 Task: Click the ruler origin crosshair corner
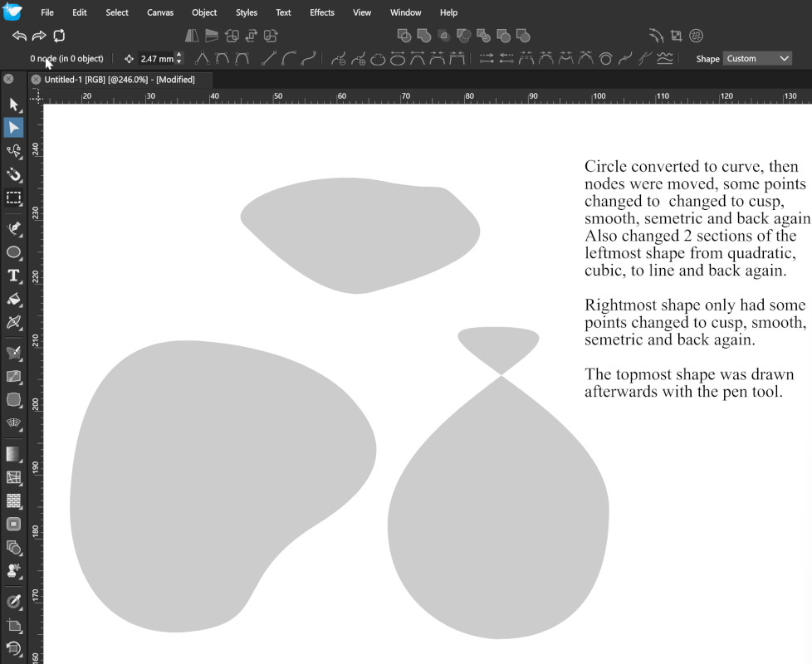click(x=36, y=96)
